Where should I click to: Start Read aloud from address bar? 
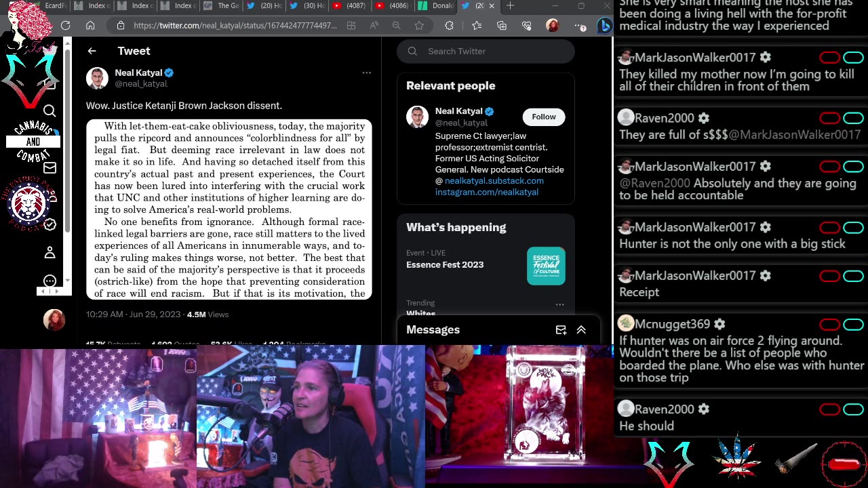(x=374, y=26)
